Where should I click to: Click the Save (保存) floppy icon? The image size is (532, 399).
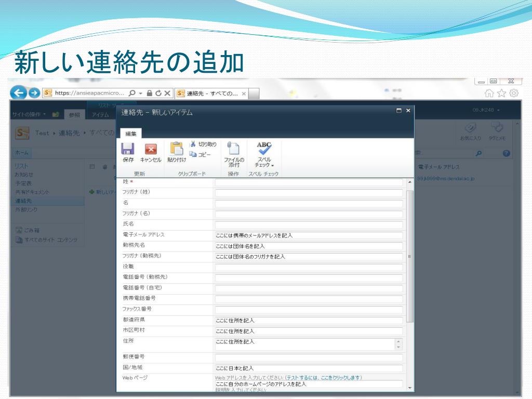[x=128, y=149]
